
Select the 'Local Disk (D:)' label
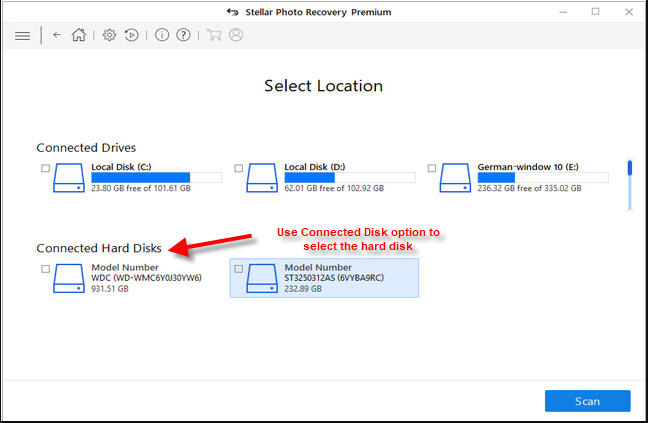[314, 167]
